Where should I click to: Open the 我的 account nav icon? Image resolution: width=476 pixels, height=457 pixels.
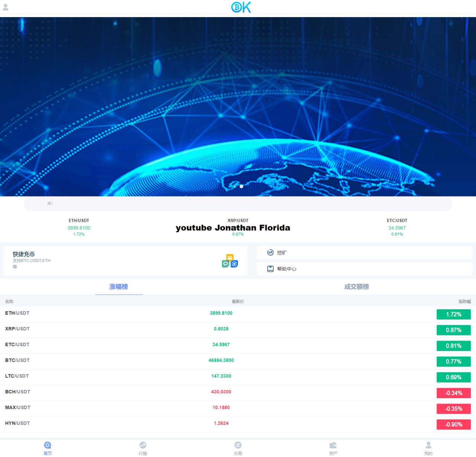click(428, 445)
